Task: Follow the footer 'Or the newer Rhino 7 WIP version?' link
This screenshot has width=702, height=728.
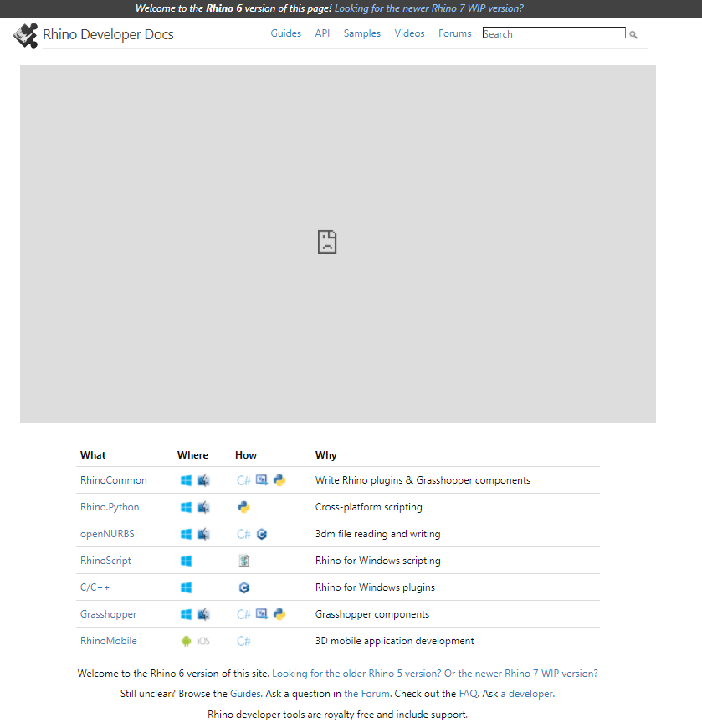Action: pos(521,674)
